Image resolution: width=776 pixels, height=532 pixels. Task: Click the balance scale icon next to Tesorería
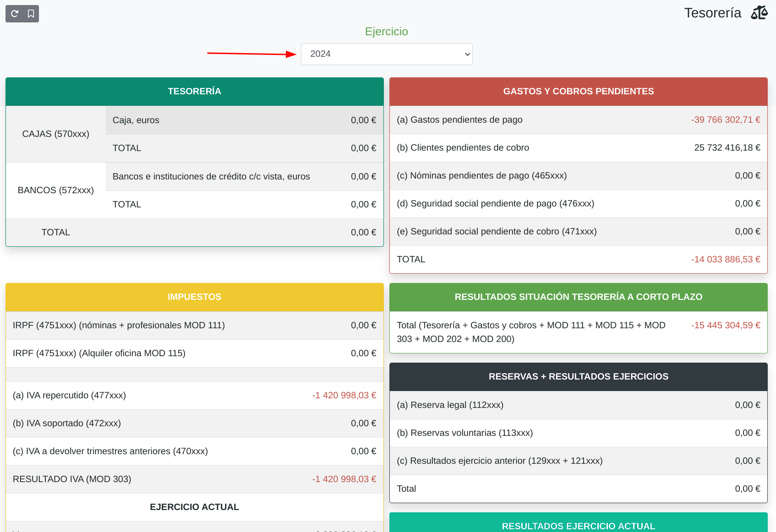point(759,13)
